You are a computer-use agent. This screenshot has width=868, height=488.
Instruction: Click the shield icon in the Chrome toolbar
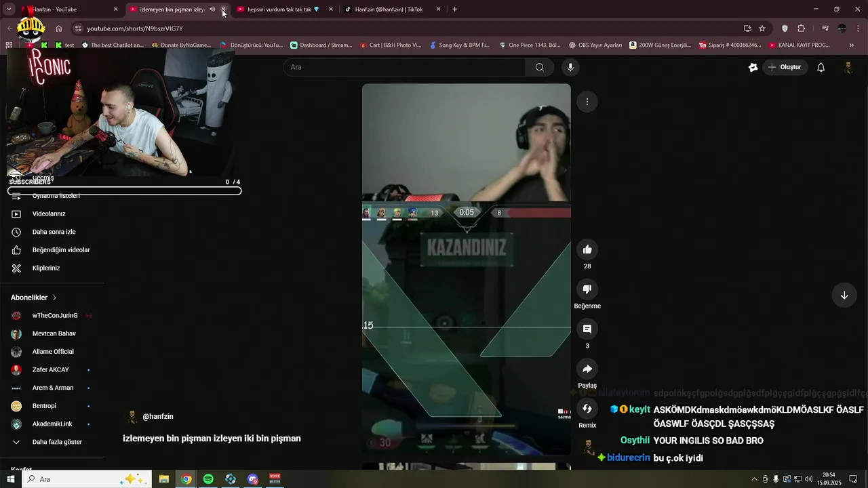785,28
